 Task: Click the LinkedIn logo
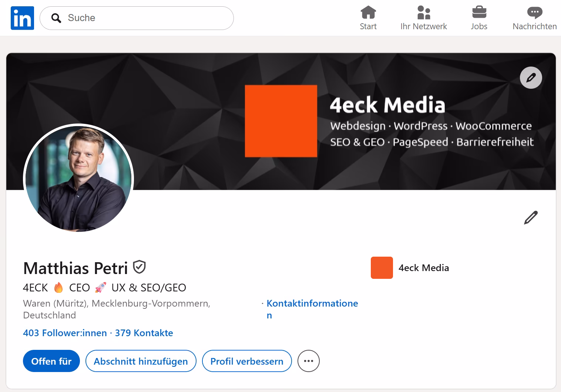(22, 18)
